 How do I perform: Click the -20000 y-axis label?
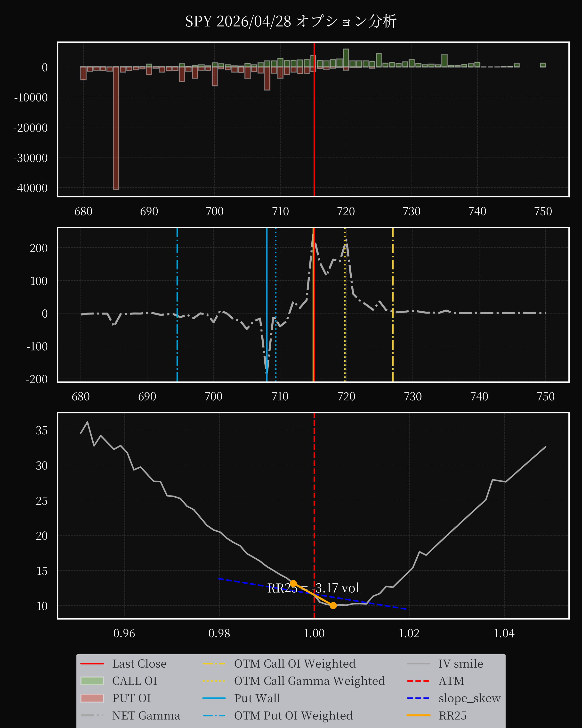(30, 128)
